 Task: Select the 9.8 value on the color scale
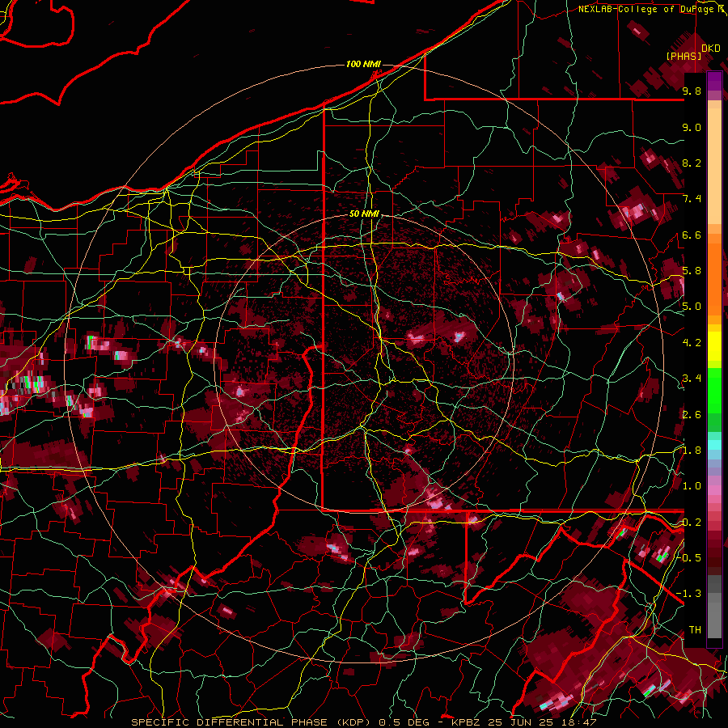(x=692, y=91)
